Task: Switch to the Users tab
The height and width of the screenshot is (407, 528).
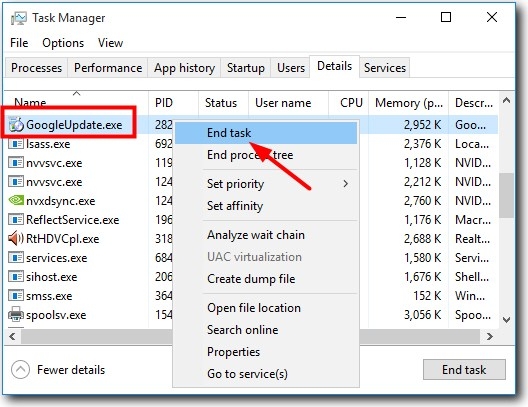Action: click(291, 68)
